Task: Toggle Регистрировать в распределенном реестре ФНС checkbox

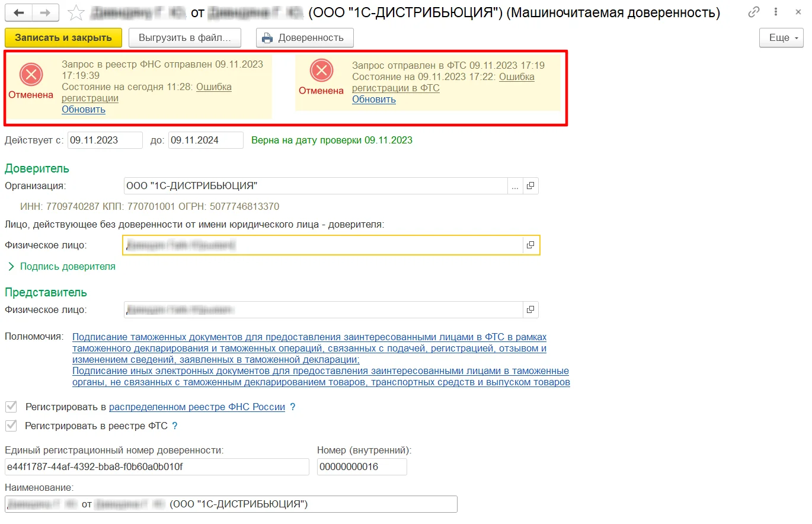Action: (11, 407)
